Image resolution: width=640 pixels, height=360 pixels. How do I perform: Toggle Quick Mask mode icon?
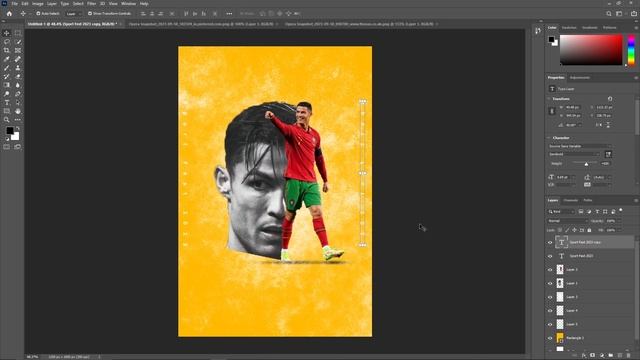(7, 147)
